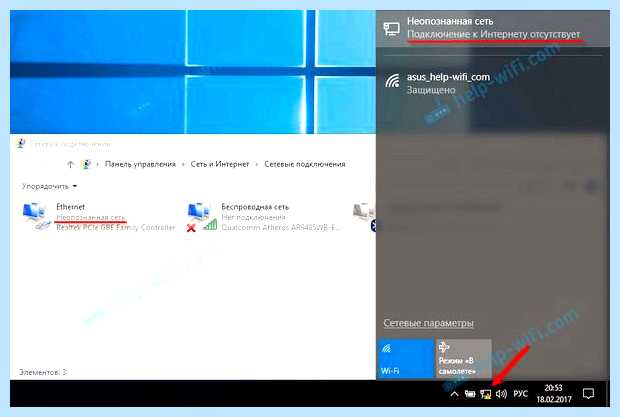Screen dimensions: 620x417
Task: Click the up arrow navigation button
Action: (x=70, y=164)
